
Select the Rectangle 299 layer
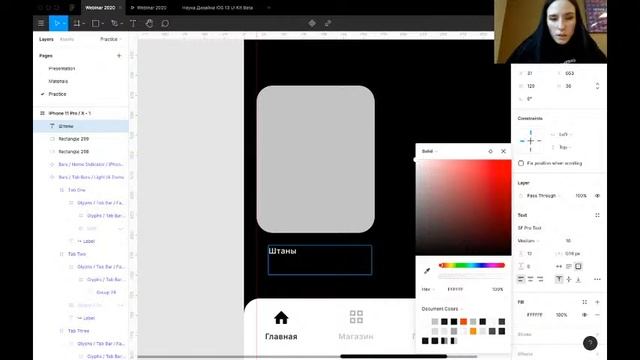click(x=73, y=139)
